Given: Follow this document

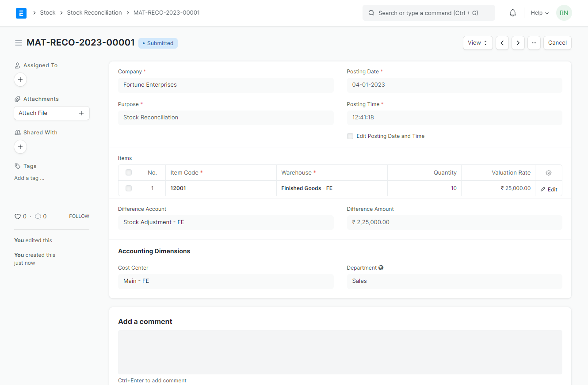Looking at the screenshot, I should pyautogui.click(x=79, y=216).
